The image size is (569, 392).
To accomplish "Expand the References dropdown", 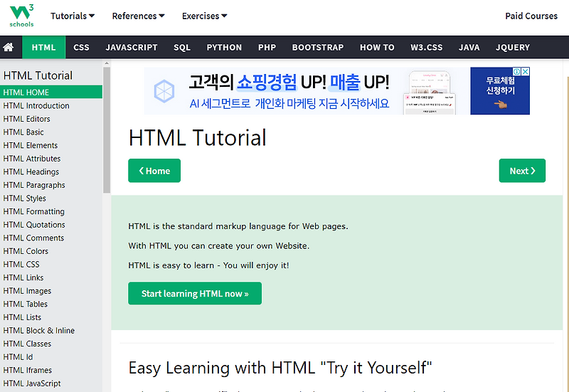I will [x=138, y=16].
